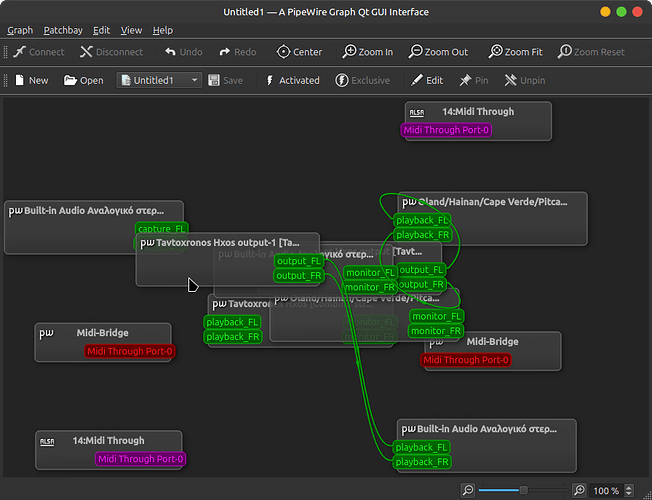Click the main toolbar drag handle beside Connect
Viewport: 652px width, 500px height.
point(5,52)
